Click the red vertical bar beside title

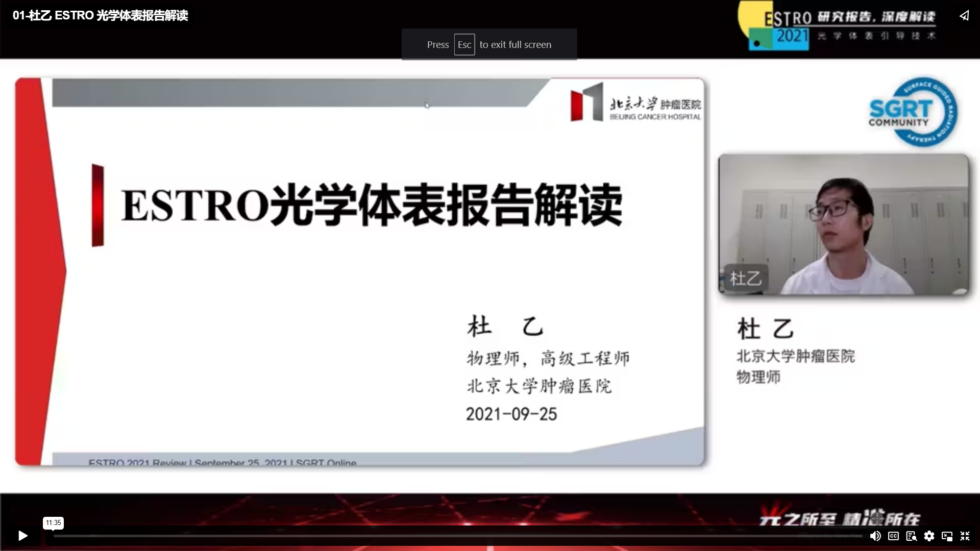coord(97,205)
